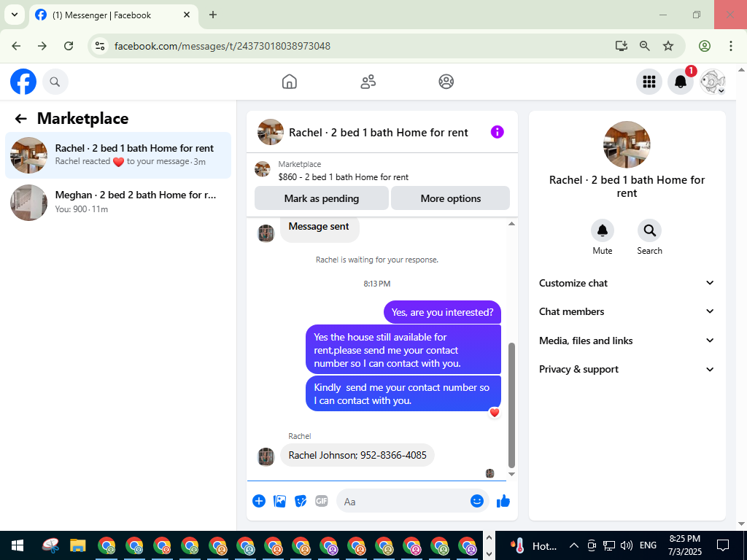The width and height of the screenshot is (747, 560).
Task: Click More options button
Action: (x=451, y=198)
